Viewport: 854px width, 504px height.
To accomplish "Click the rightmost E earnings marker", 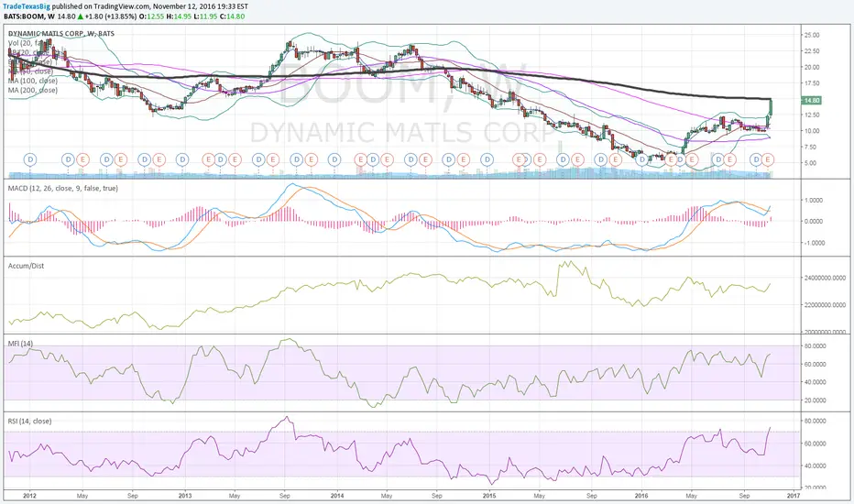I will tap(767, 159).
